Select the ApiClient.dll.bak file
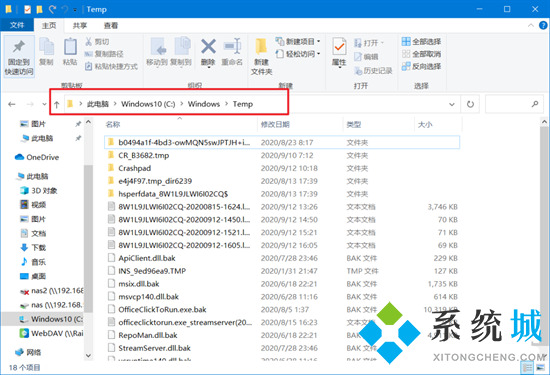 tap(147, 258)
